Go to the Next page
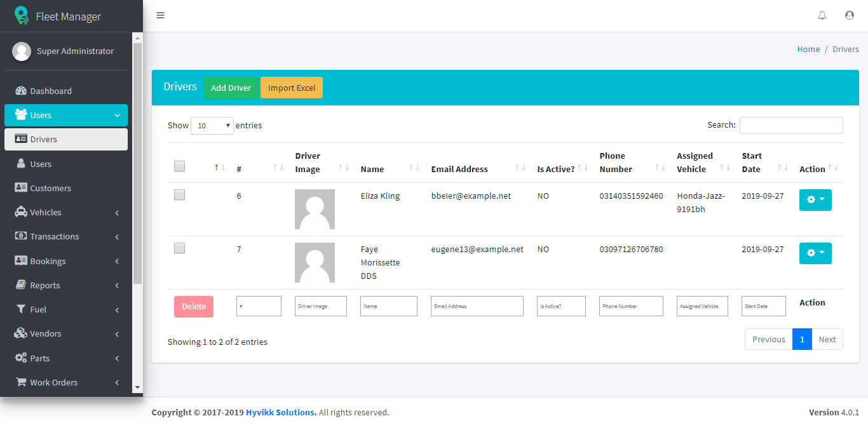868x428 pixels. click(827, 339)
